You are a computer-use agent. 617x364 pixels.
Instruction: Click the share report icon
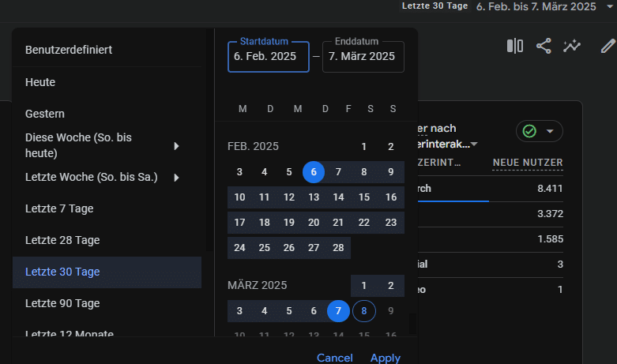coord(544,46)
